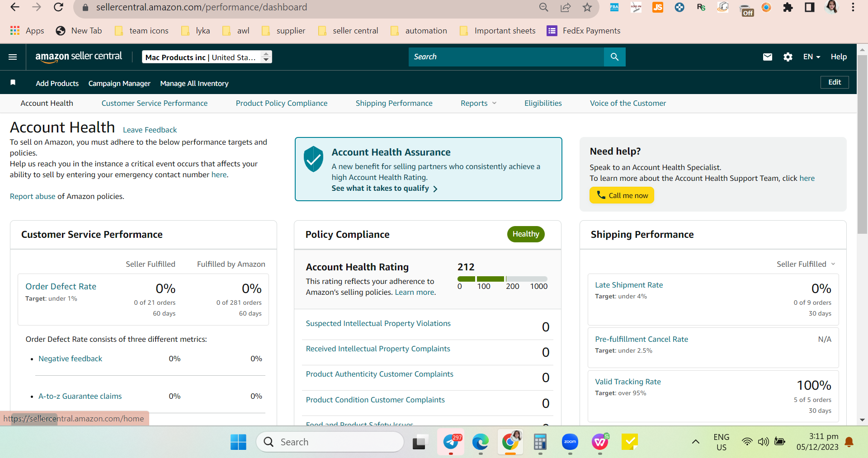Expand See what it takes to qualify

tap(385, 189)
